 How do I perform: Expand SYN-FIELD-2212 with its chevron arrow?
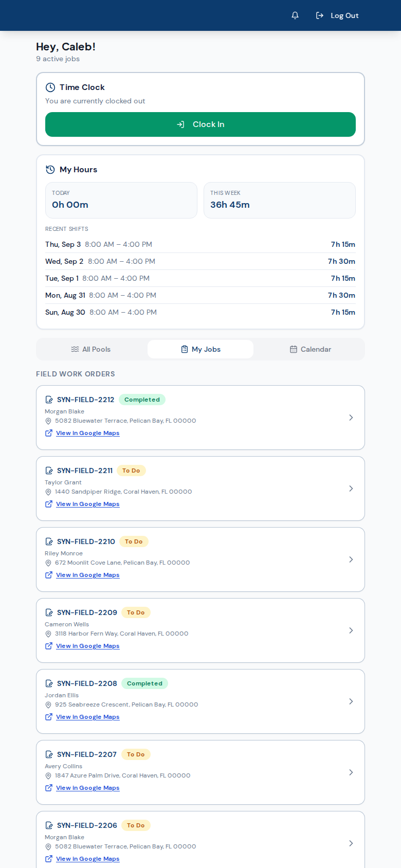pyautogui.click(x=351, y=418)
